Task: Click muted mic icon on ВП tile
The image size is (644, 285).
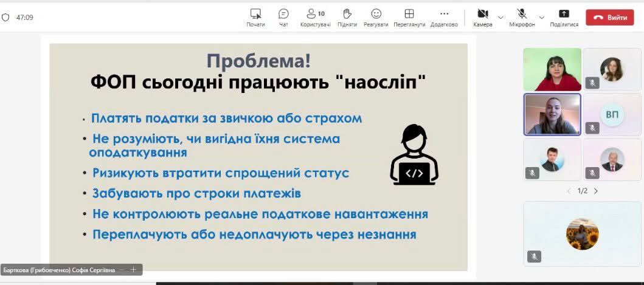Action: (592, 128)
